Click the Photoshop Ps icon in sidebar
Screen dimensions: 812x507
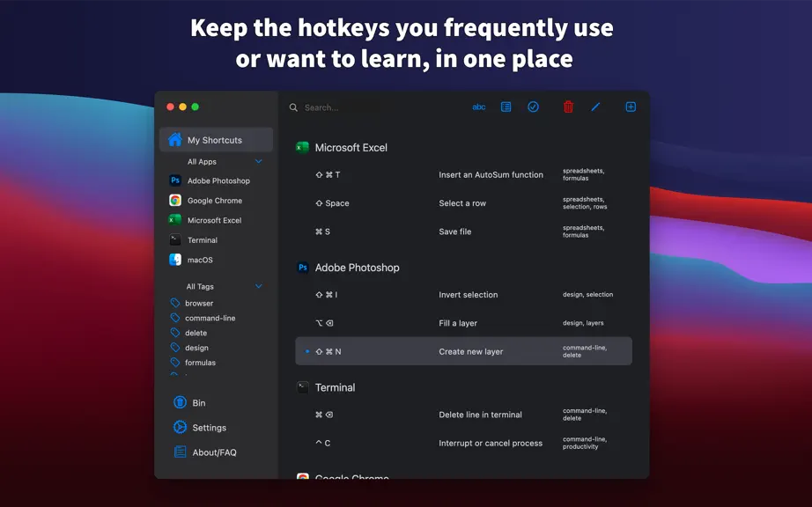[175, 180]
